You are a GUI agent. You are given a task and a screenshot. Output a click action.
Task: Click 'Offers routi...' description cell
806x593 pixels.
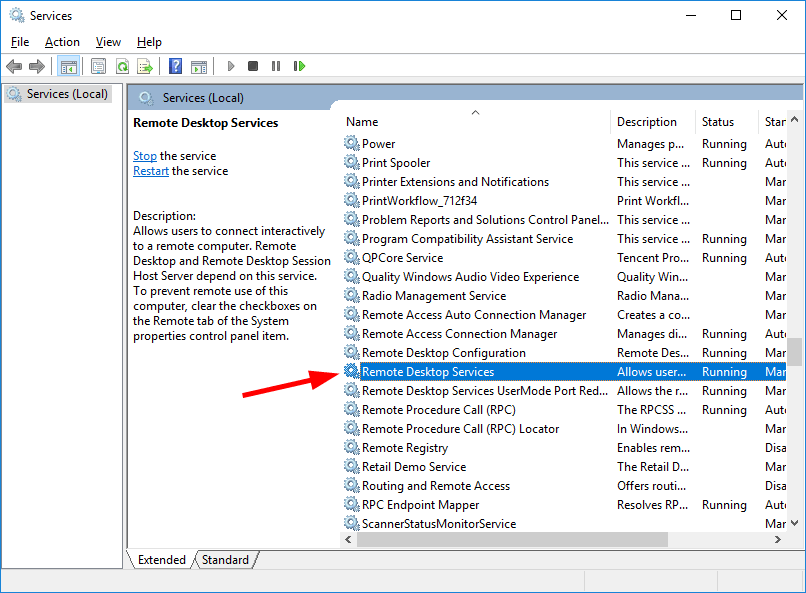tap(651, 486)
